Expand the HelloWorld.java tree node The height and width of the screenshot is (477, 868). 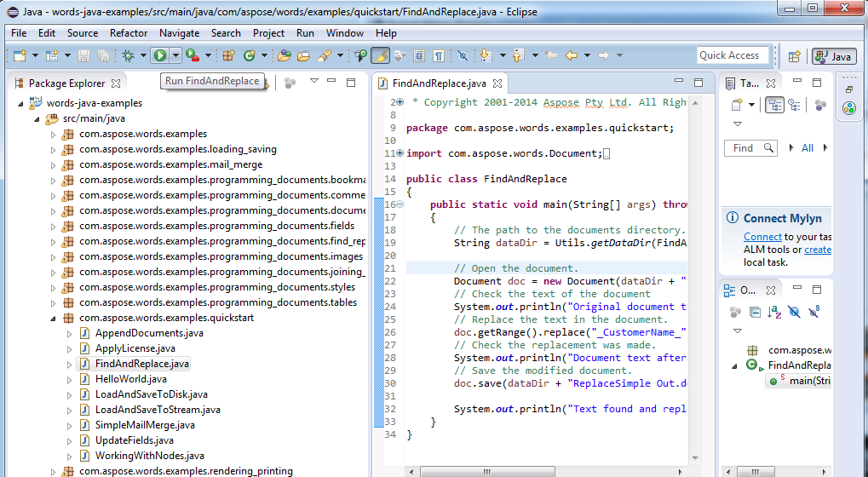[69, 380]
